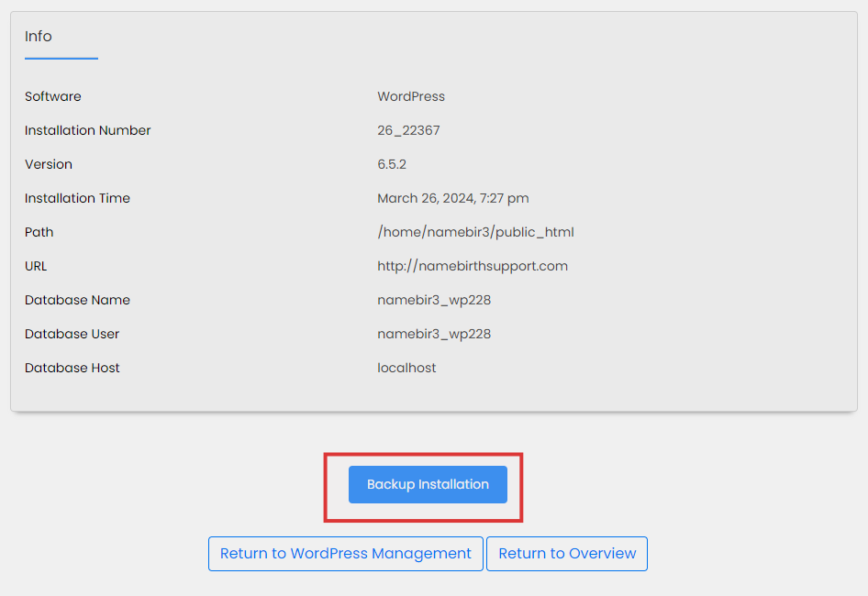
Task: Click the Installation Time label
Action: coord(77,198)
